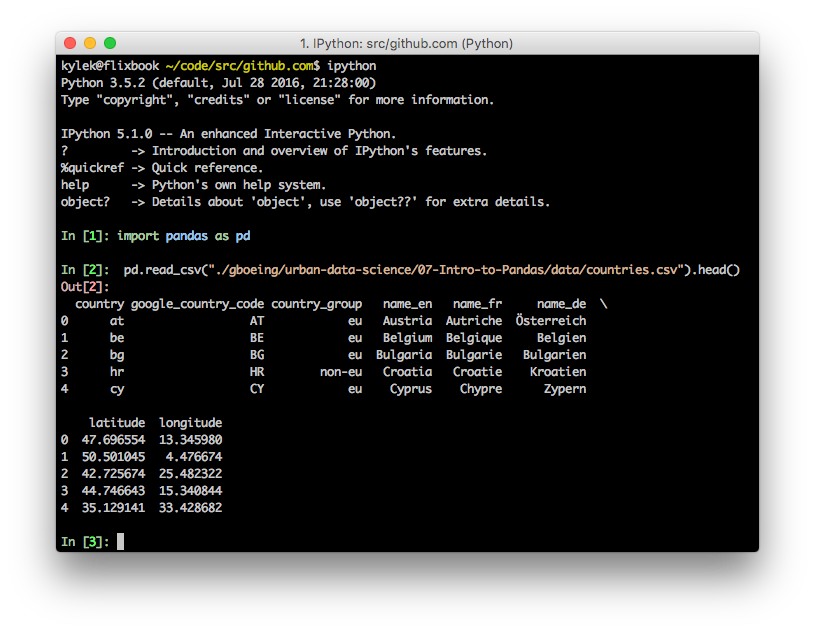815x632 pixels.
Task: Click the cursor block at the In [3] prompt
Action: (x=121, y=542)
